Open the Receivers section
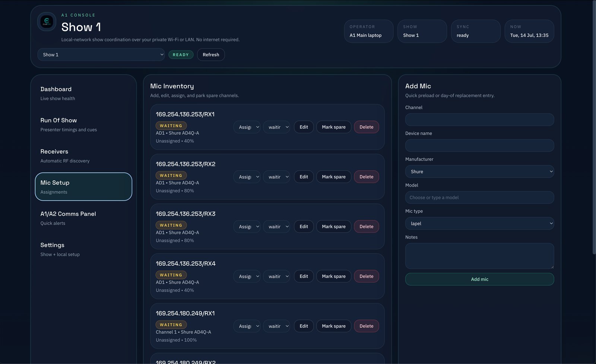Image resolution: width=596 pixels, height=364 pixels. 83,156
